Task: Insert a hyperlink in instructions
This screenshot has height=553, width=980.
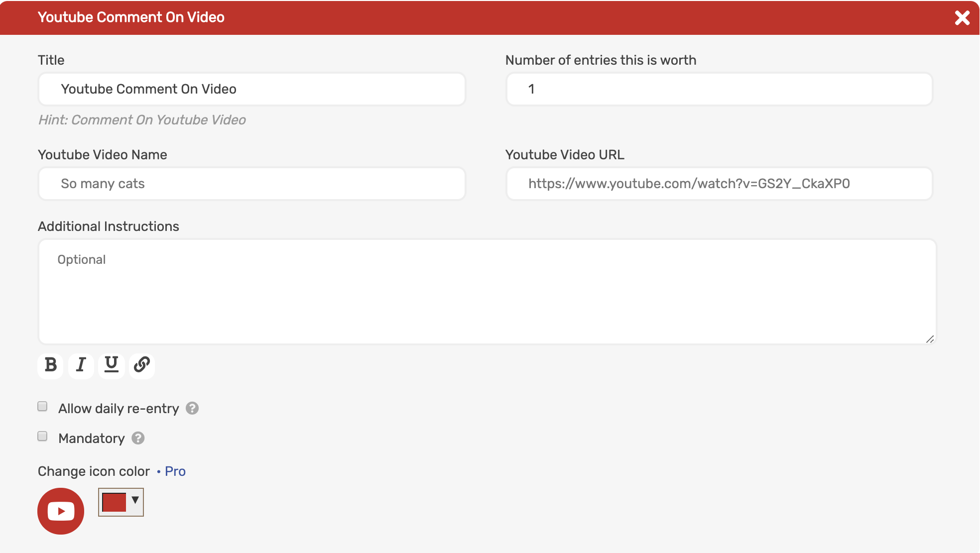Action: (x=141, y=366)
